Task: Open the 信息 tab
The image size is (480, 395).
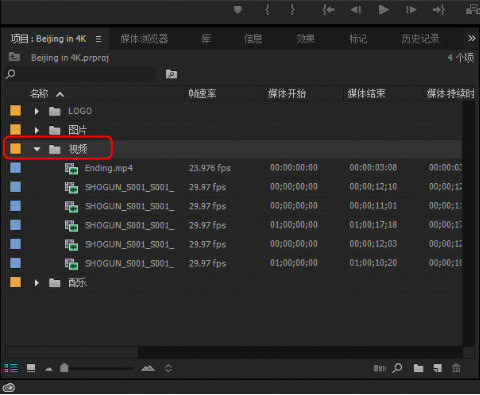Action: tap(253, 39)
